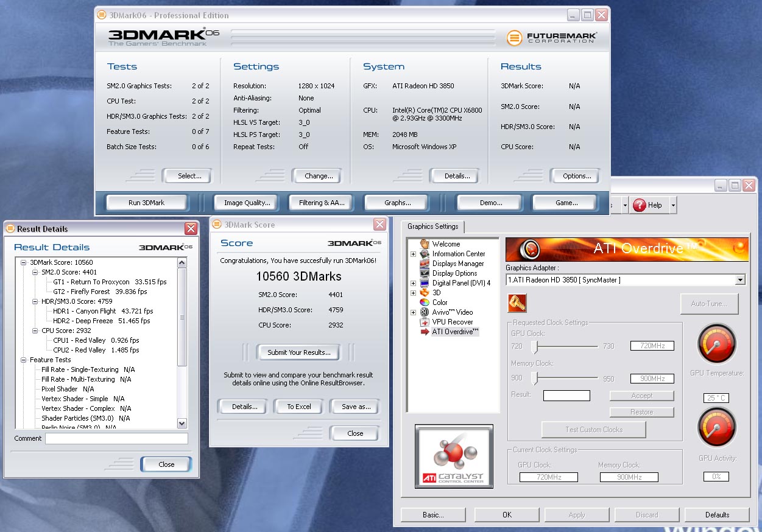762x532 pixels.
Task: Open Image Quality... settings
Action: pos(247,203)
